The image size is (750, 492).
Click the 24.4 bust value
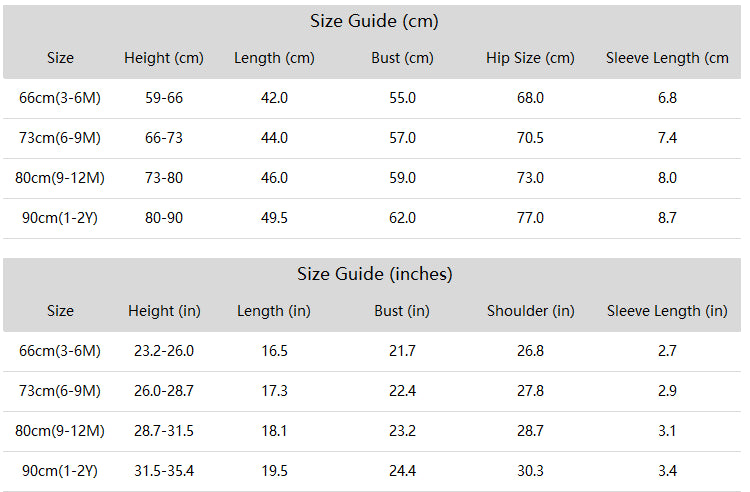(x=402, y=471)
